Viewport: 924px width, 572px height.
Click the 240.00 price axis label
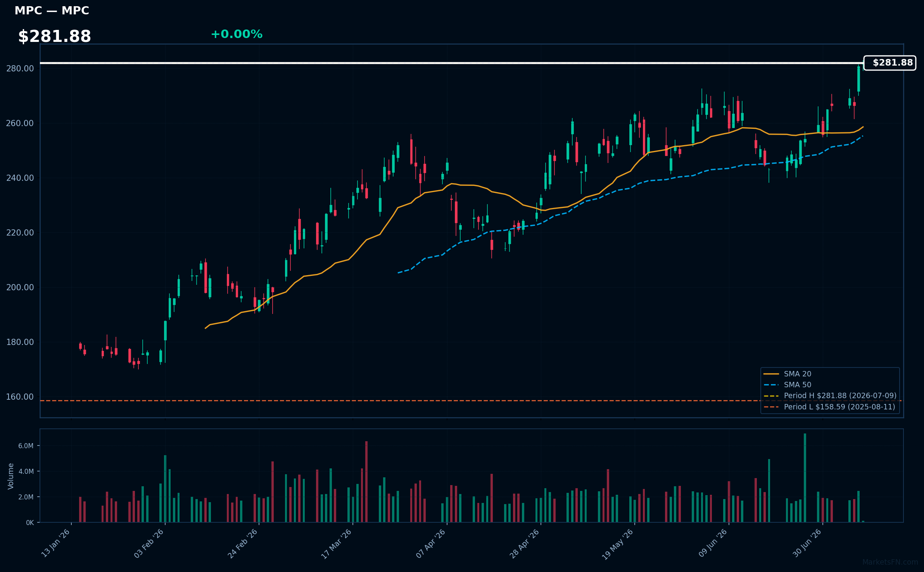[20, 178]
